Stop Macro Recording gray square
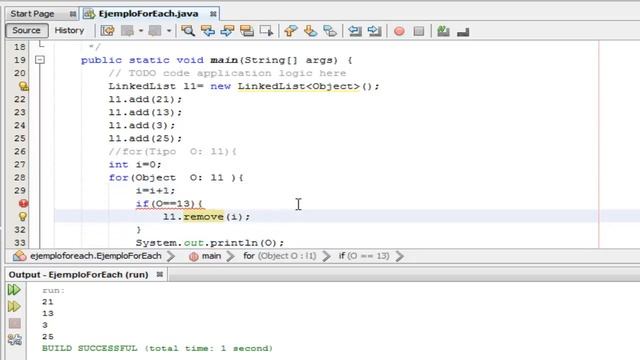 pos(419,31)
